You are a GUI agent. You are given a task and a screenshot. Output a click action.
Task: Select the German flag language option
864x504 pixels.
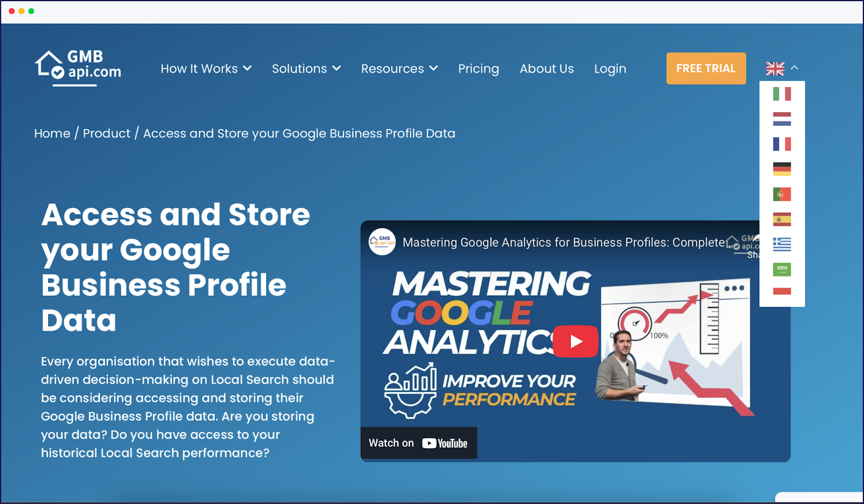pos(782,169)
